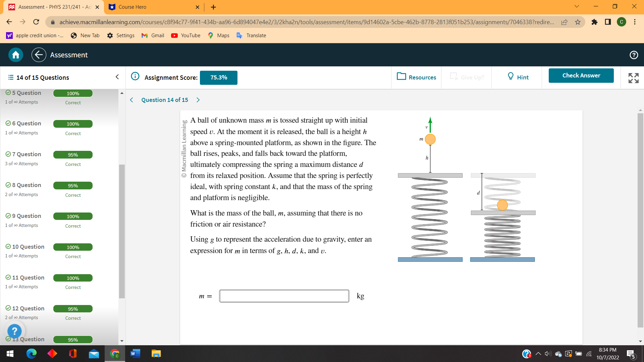Go back using Question 14 left chevron
644x362 pixels.
131,100
